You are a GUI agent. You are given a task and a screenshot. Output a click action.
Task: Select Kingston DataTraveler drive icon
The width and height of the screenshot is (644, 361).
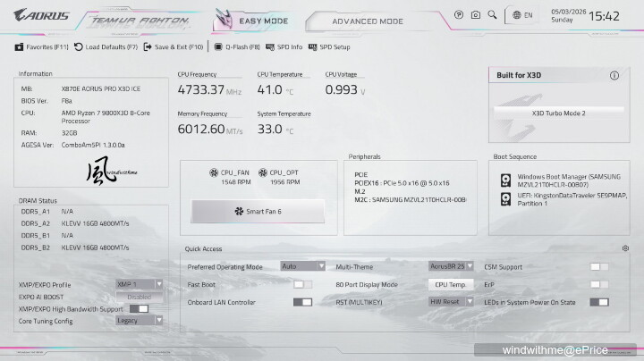click(x=505, y=199)
